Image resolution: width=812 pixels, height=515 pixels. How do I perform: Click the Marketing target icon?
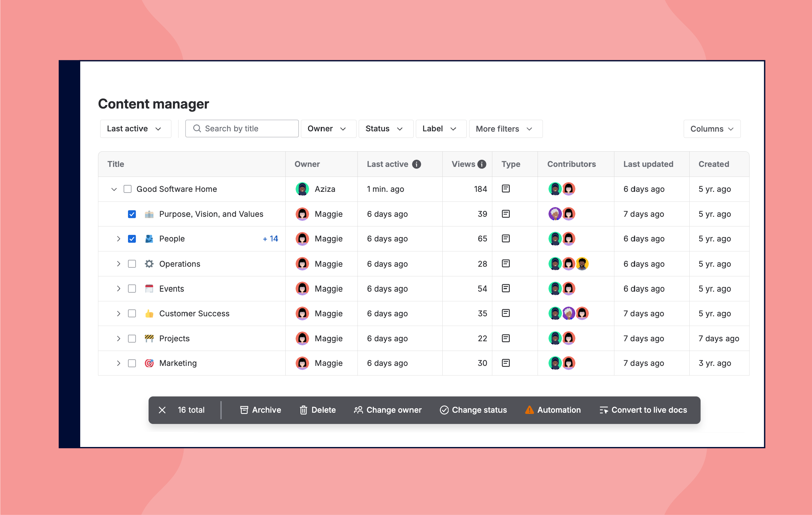tap(149, 363)
